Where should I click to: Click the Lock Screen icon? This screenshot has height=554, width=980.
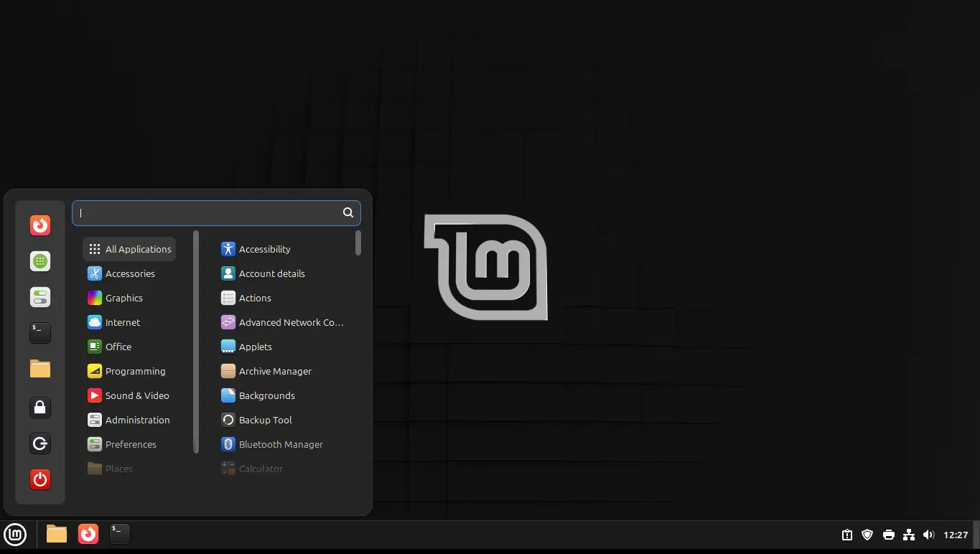click(x=40, y=408)
